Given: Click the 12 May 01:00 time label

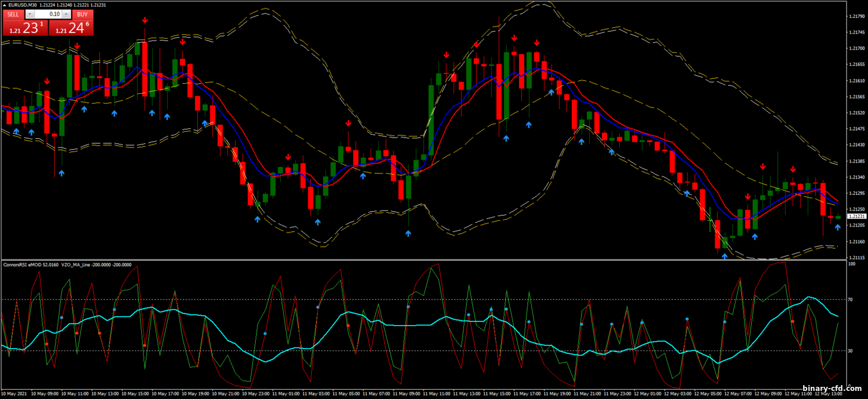Looking at the screenshot, I should point(648,394).
